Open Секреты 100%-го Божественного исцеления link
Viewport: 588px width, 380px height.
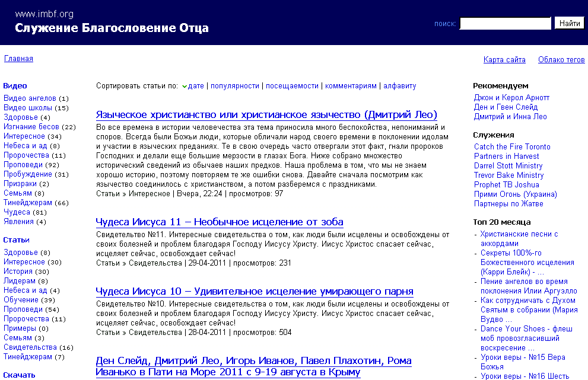coord(527,263)
